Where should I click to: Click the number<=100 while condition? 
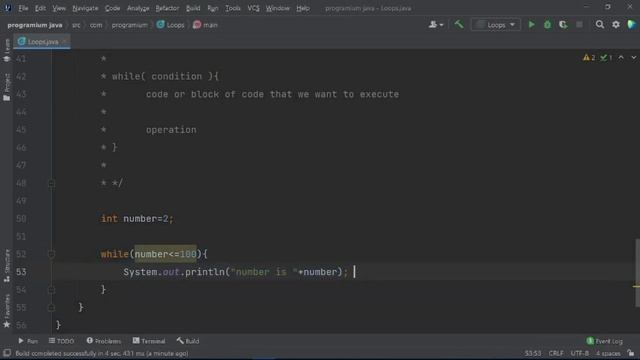pos(165,254)
